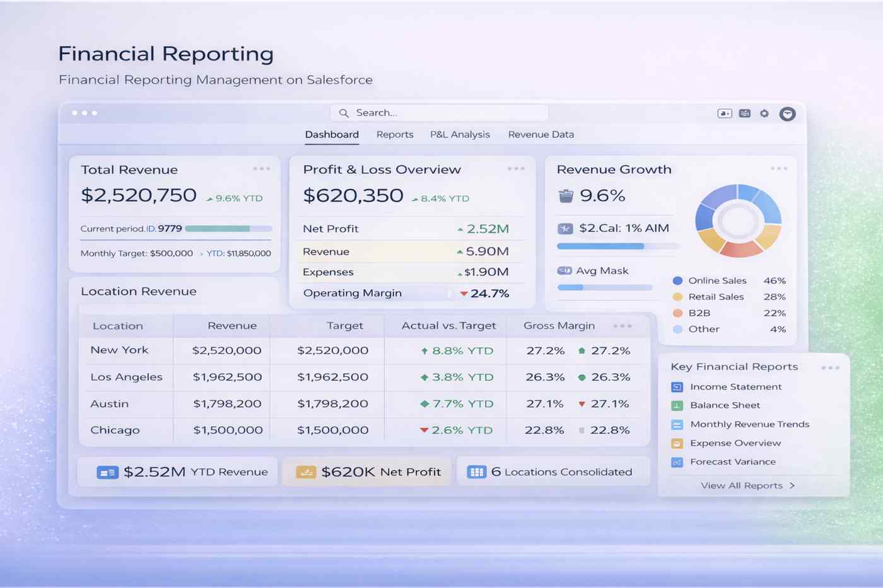Click the Expense Overview report icon

pyautogui.click(x=677, y=443)
